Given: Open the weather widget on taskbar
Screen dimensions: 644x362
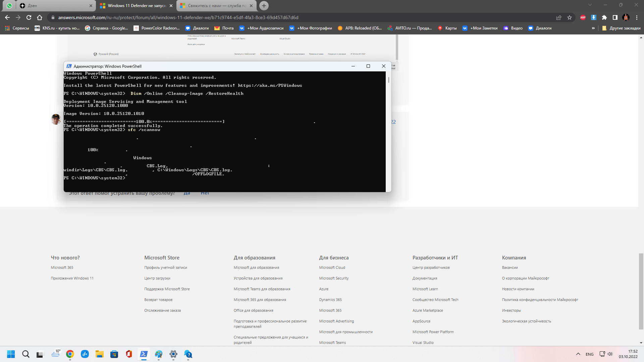Looking at the screenshot, I should coord(55,354).
